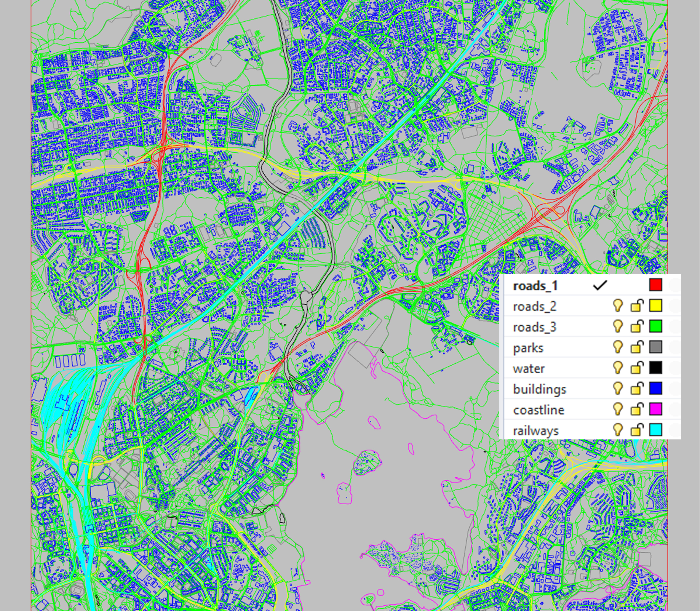Viewport: 700px width, 611px height.
Task: Open the red color swatch of roads_1
Action: [656, 285]
